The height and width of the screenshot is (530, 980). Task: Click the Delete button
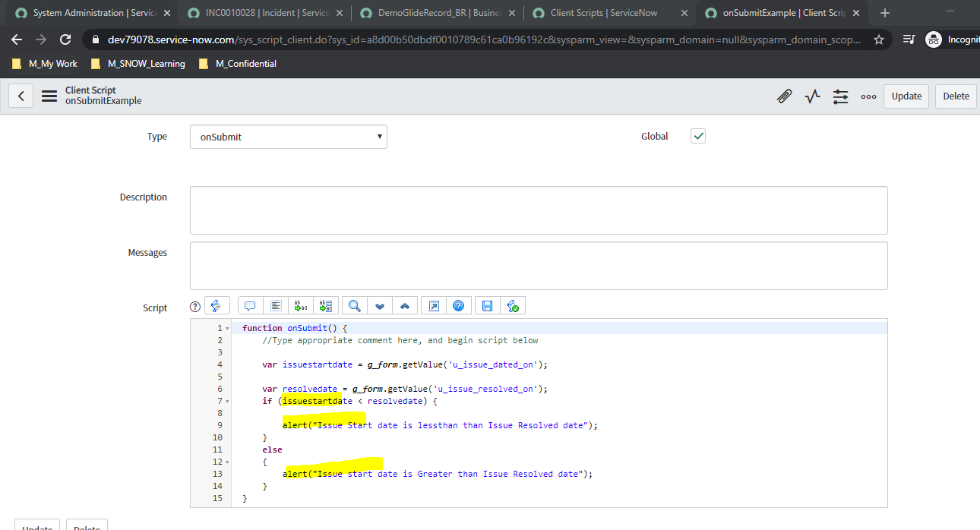click(955, 96)
